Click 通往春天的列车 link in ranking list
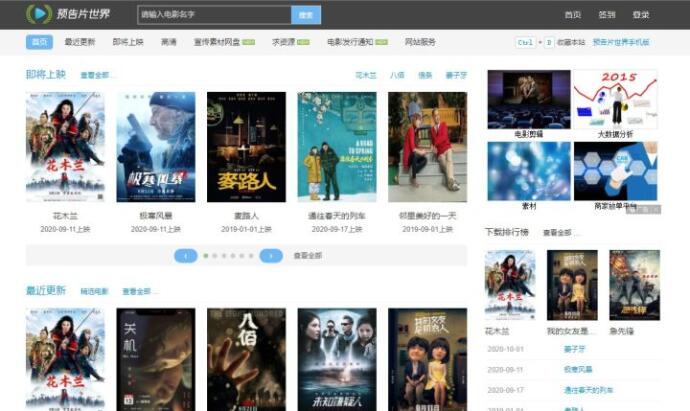This screenshot has width=690, height=411. click(x=589, y=390)
